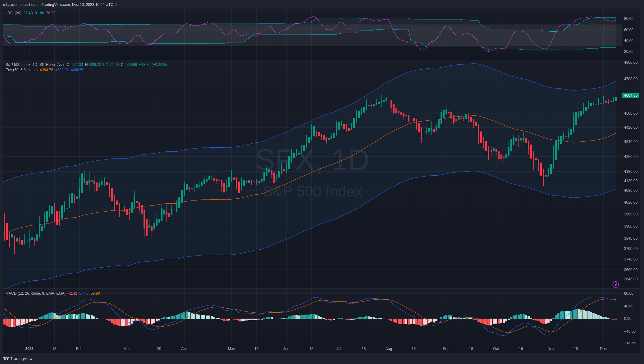Click the cRSI value 81.80
Viewport: 644px width, 364px height.
(x=39, y=13)
